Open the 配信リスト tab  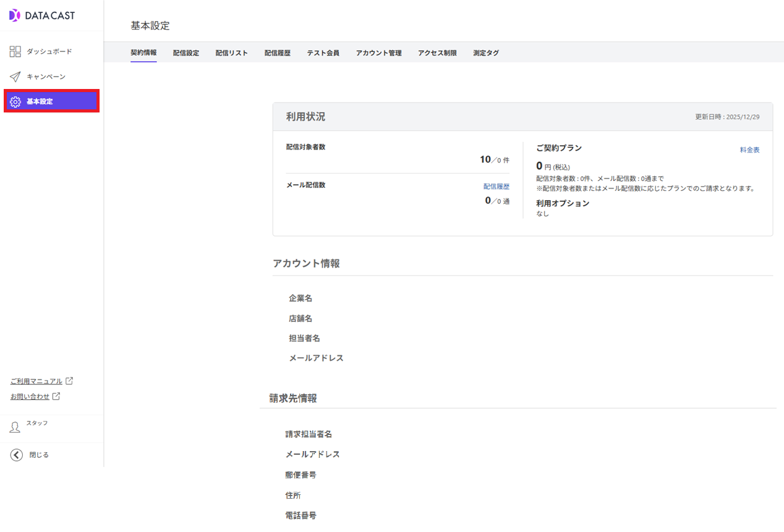pyautogui.click(x=231, y=53)
